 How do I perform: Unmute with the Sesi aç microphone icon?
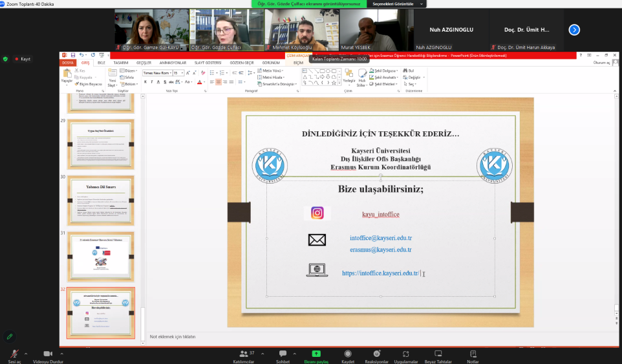click(14, 354)
